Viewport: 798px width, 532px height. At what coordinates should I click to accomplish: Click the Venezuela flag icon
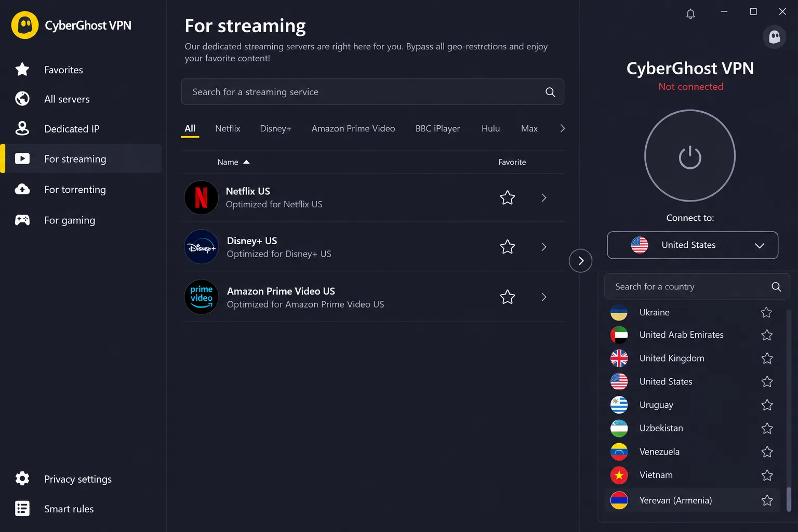point(619,451)
